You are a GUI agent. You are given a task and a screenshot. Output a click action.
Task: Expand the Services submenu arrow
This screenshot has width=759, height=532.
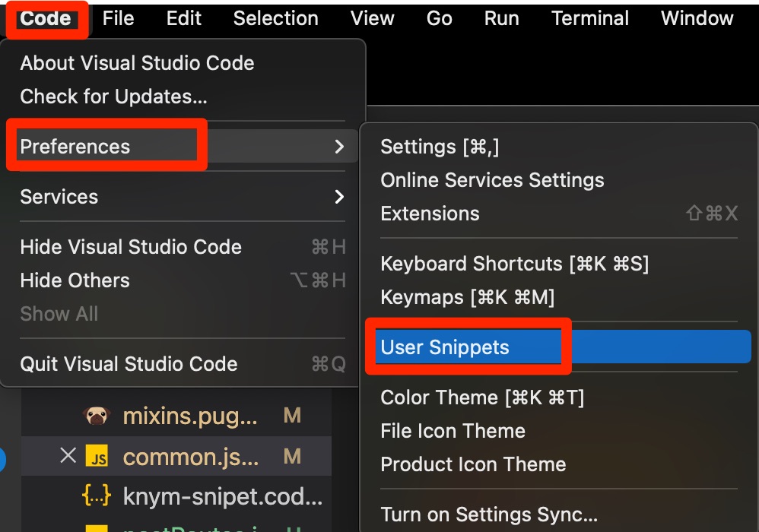[339, 196]
